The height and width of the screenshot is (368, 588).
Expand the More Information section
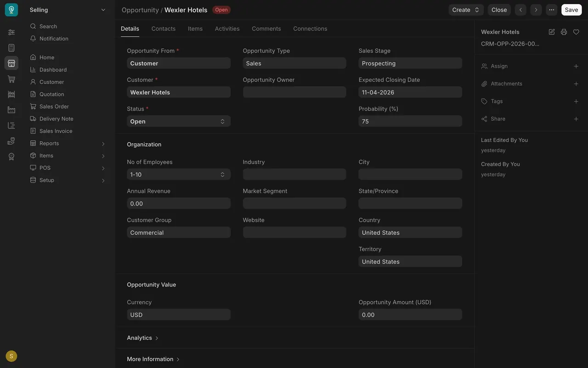(153, 359)
